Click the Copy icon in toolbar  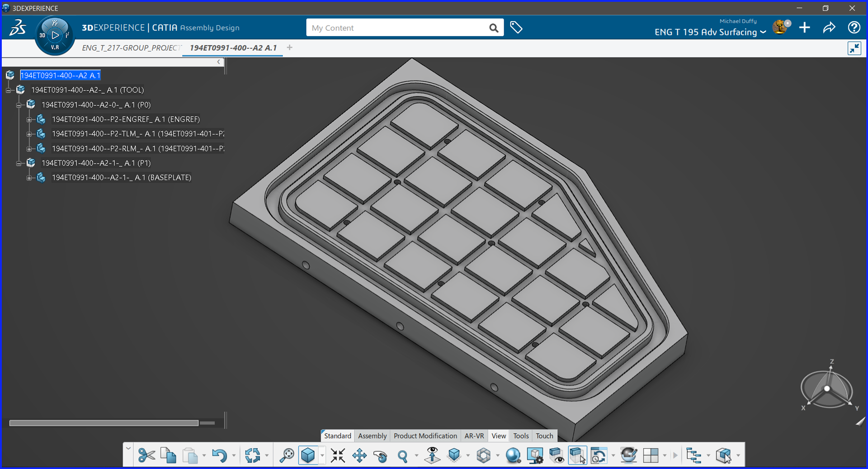point(168,455)
